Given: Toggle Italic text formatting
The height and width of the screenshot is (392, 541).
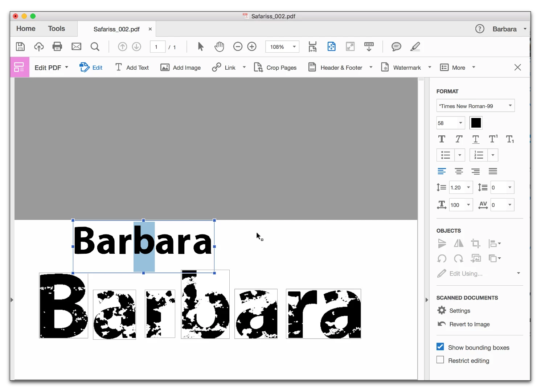Looking at the screenshot, I should [x=459, y=139].
